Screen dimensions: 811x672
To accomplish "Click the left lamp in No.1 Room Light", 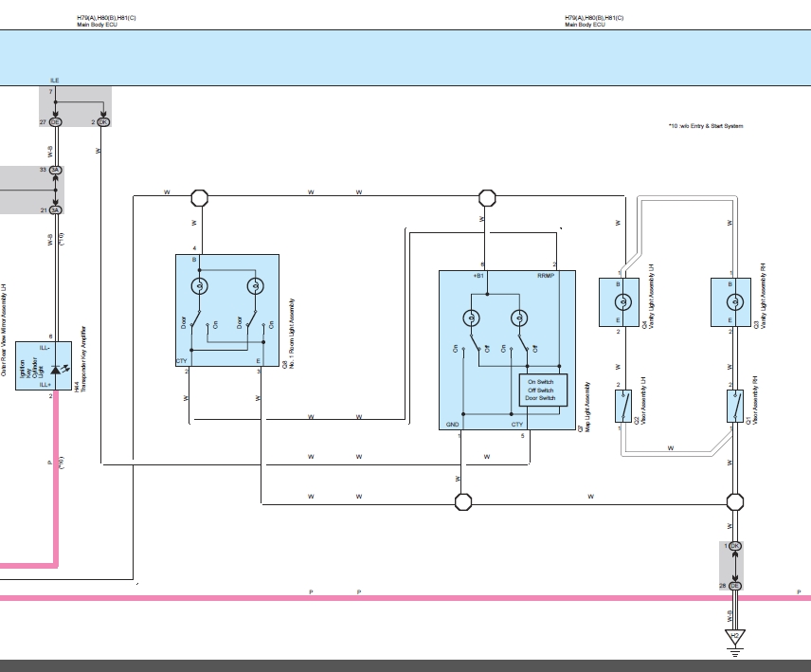I will (198, 285).
